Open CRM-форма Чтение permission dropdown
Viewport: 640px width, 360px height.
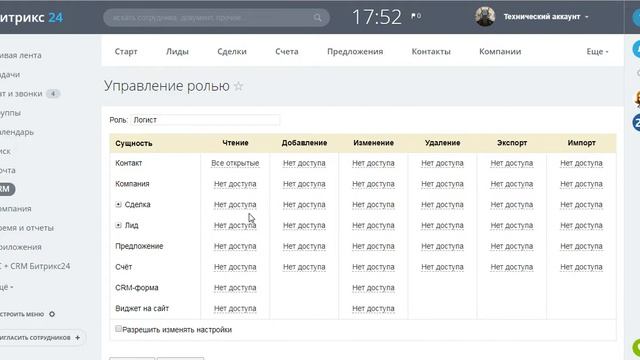[x=235, y=288]
